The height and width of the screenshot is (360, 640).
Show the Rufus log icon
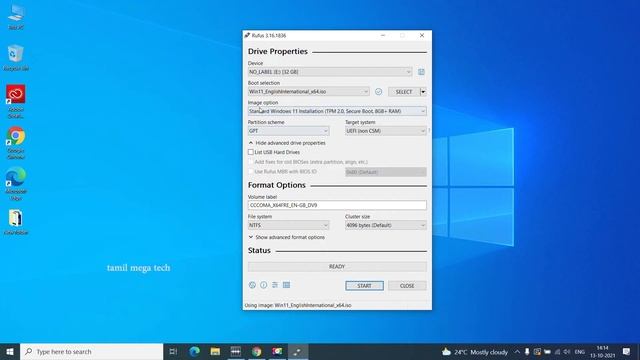[x=287, y=285]
